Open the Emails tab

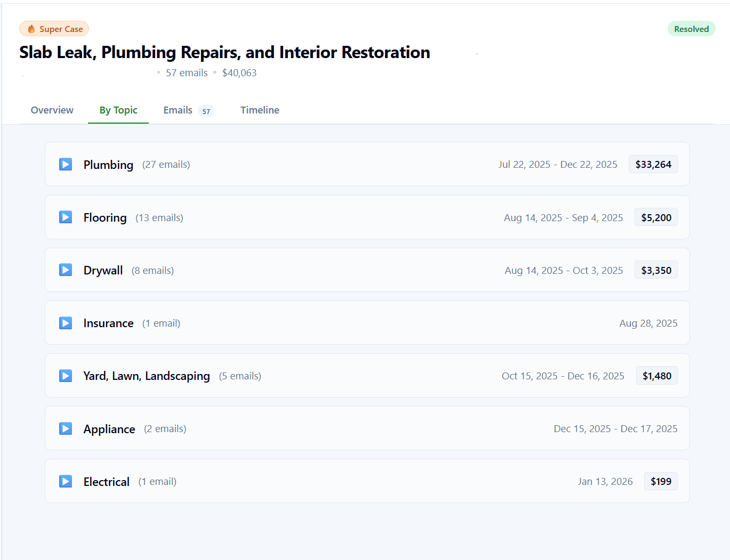pos(178,110)
